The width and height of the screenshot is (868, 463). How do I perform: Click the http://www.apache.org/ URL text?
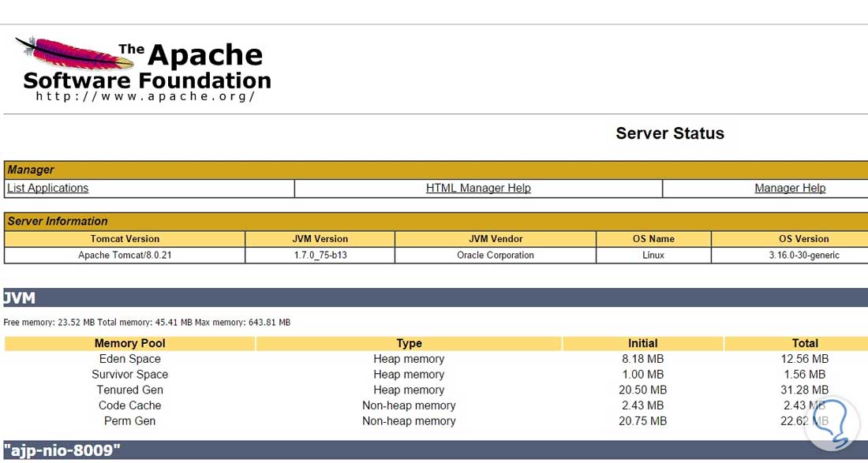coord(146,96)
